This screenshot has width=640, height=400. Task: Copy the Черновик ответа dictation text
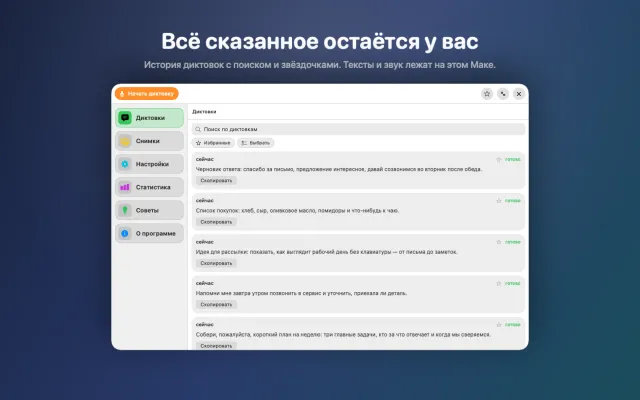tap(216, 180)
